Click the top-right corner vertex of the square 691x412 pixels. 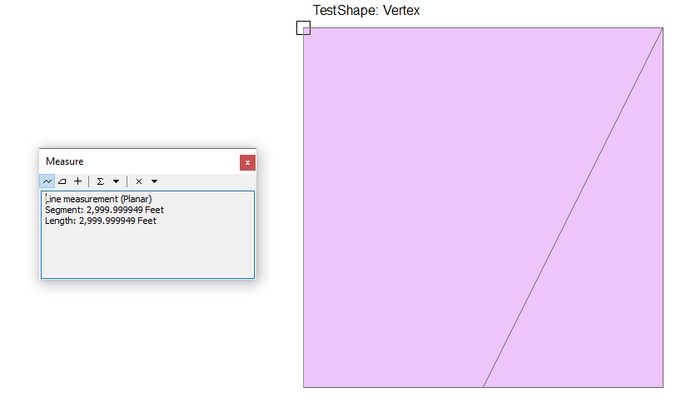(662, 28)
